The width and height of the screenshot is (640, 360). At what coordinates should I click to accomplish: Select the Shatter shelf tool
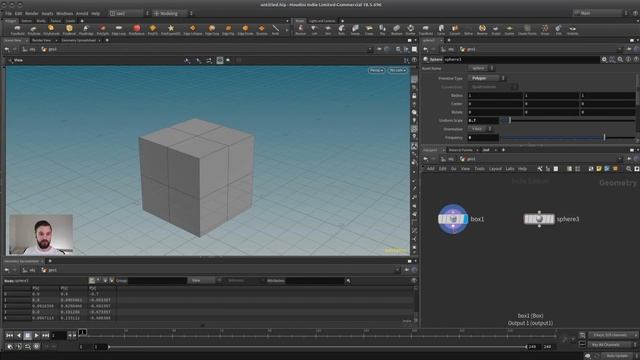[411, 29]
